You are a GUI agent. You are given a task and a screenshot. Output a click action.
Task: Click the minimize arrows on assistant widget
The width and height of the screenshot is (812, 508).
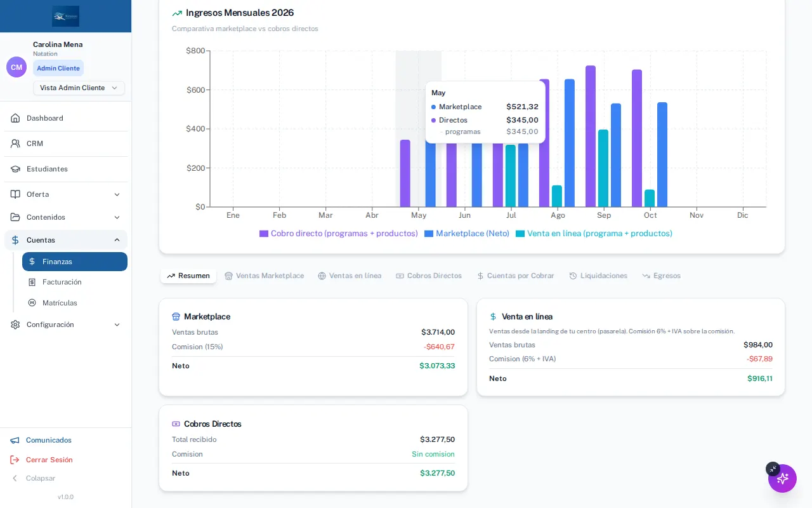point(773,469)
